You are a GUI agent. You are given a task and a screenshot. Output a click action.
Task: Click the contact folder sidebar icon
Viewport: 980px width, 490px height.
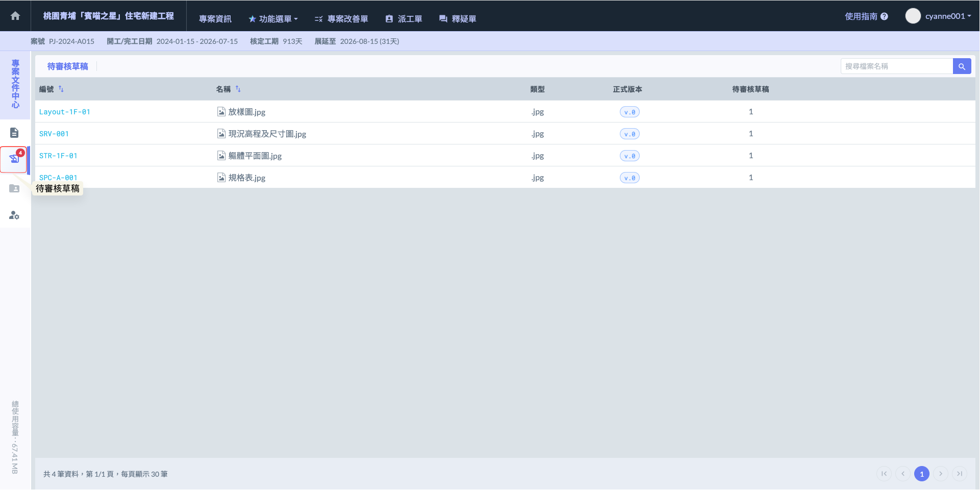tap(14, 188)
